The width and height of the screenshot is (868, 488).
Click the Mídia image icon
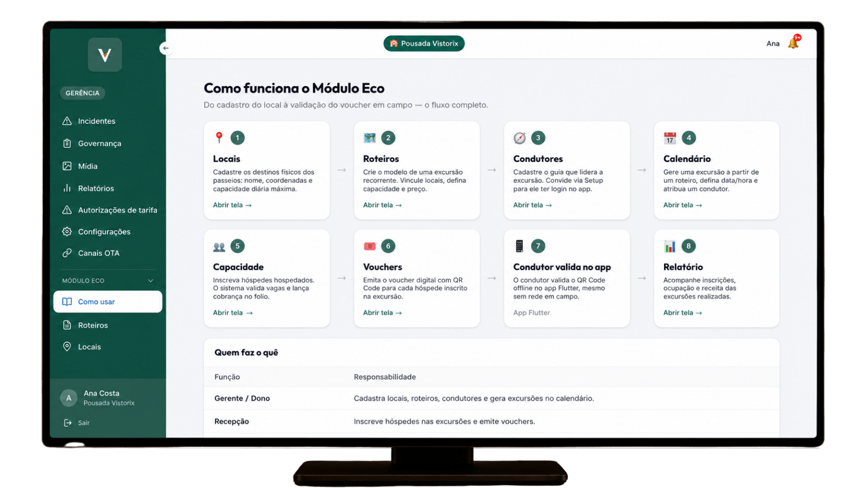67,166
